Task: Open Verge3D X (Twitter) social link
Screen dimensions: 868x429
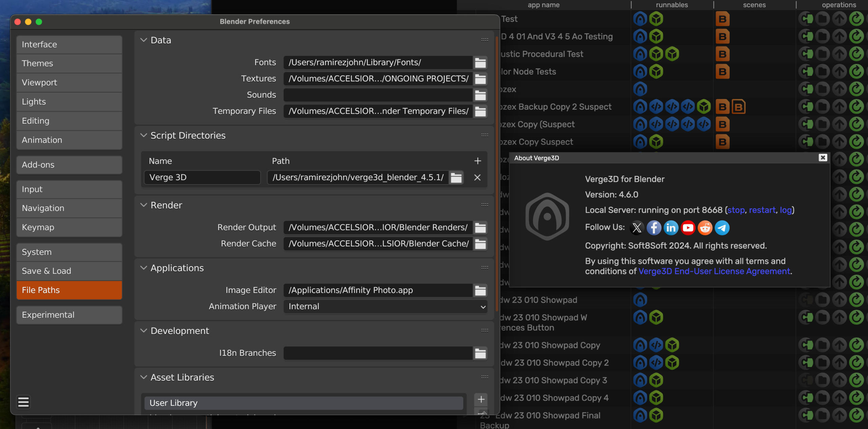Action: coord(637,228)
